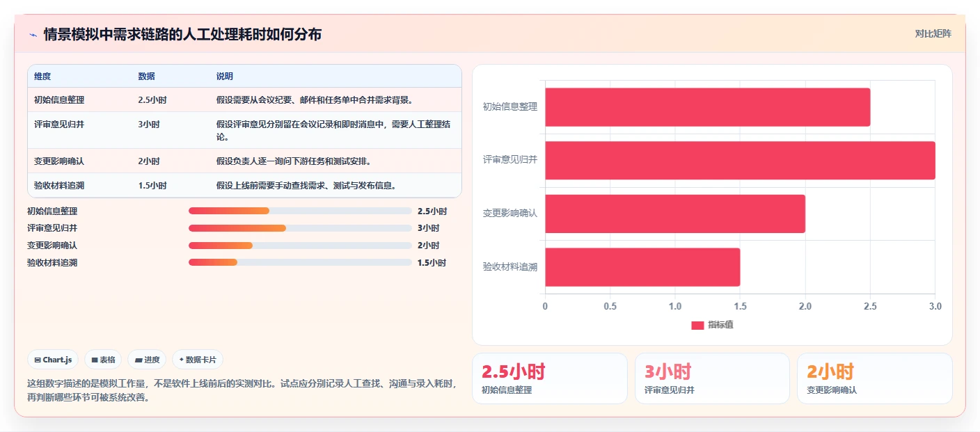
Task: Open the 2.5小时 初始信息整理 data card
Action: coord(550,378)
